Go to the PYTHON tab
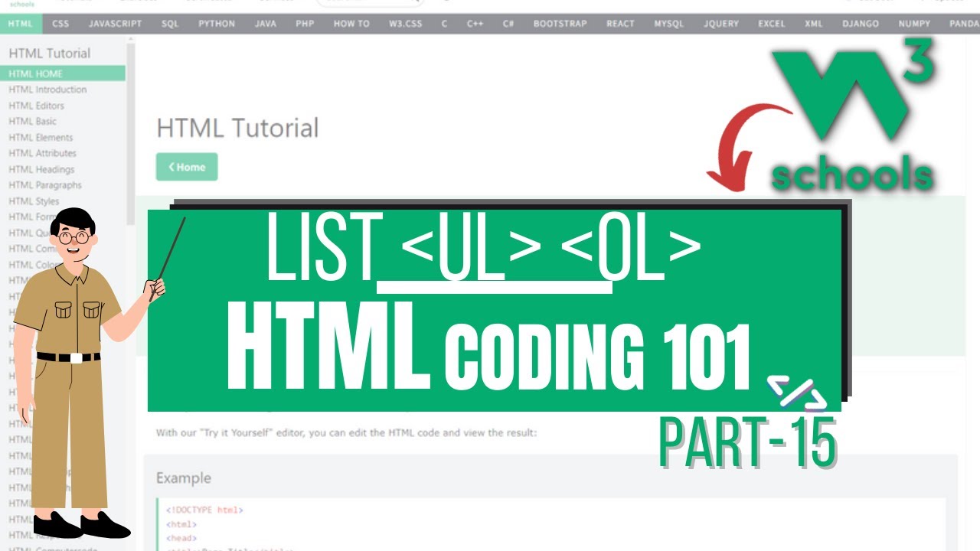Image resolution: width=980 pixels, height=551 pixels. pos(217,24)
